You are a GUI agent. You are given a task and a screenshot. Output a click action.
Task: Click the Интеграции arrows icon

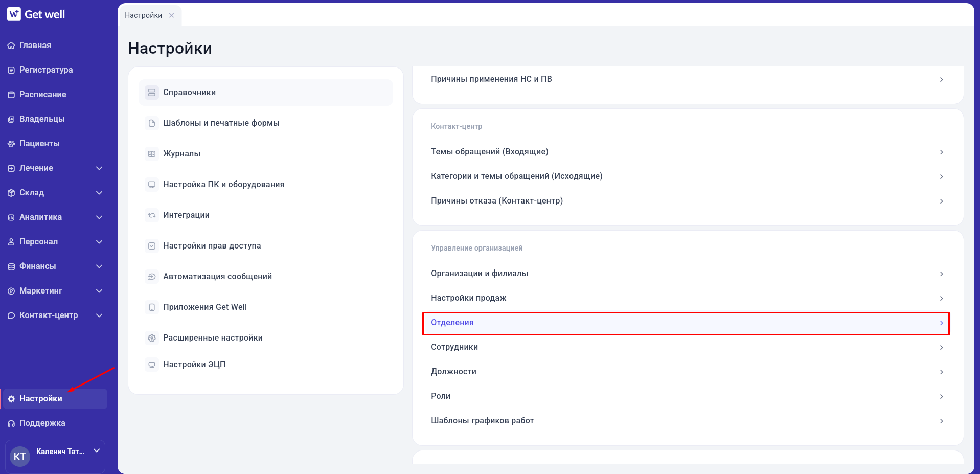(x=152, y=215)
